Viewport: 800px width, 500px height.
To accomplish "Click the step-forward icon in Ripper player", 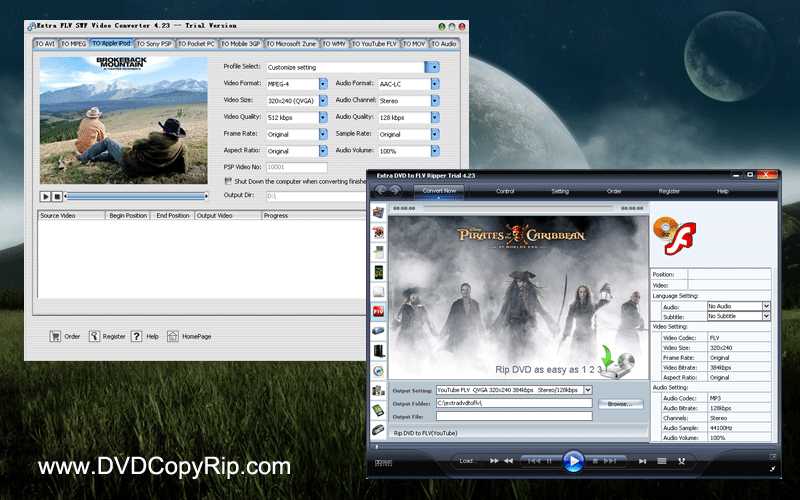I will pyautogui.click(x=642, y=461).
